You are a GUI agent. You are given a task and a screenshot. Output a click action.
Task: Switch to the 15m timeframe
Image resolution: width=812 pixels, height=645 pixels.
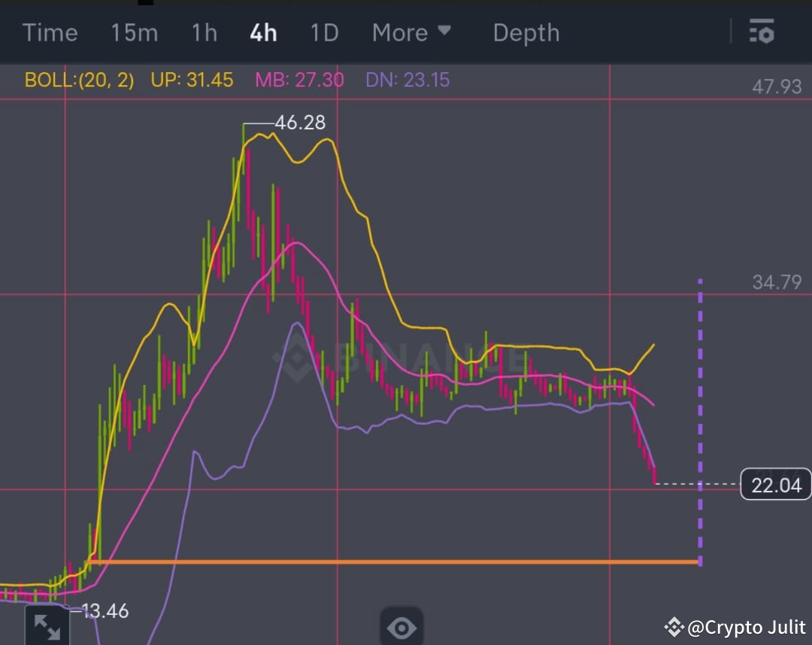[134, 32]
